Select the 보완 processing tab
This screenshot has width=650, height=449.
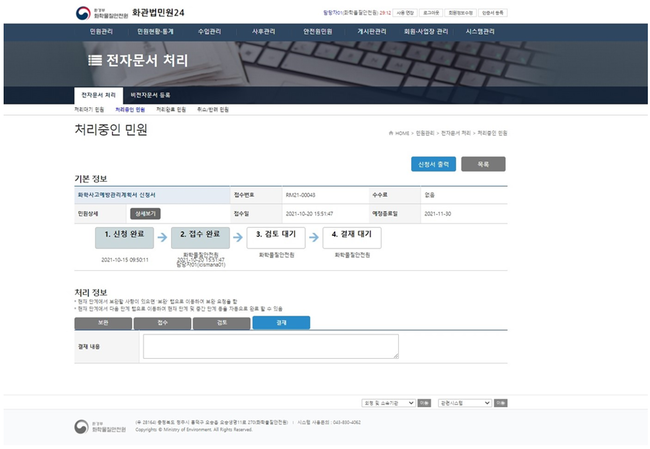(x=103, y=323)
